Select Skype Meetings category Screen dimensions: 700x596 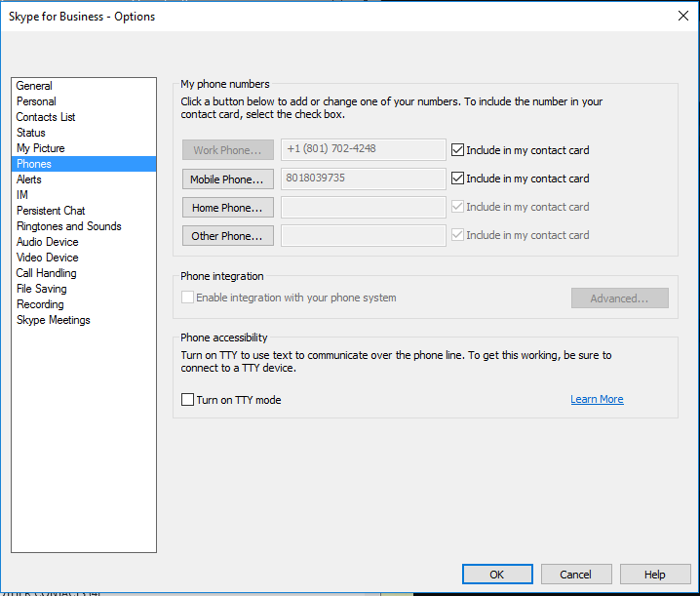click(53, 320)
